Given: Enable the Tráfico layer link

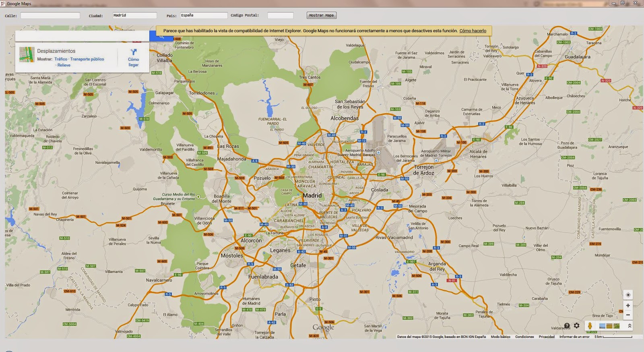Looking at the screenshot, I should 61,59.
